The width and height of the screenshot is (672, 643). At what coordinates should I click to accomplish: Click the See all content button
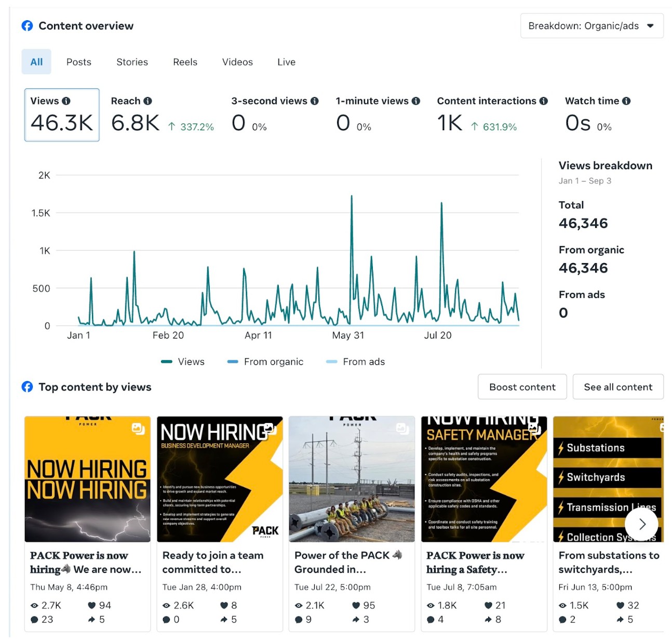pos(618,387)
